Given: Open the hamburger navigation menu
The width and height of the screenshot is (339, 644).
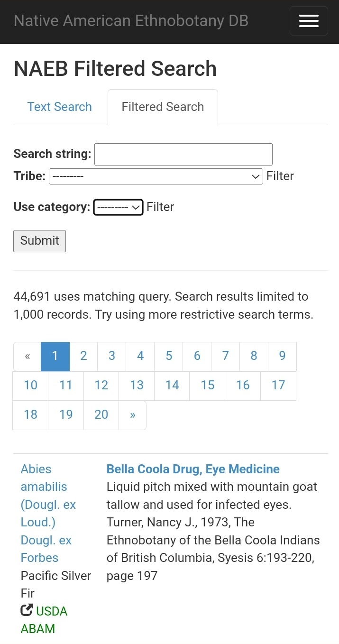Looking at the screenshot, I should (309, 21).
